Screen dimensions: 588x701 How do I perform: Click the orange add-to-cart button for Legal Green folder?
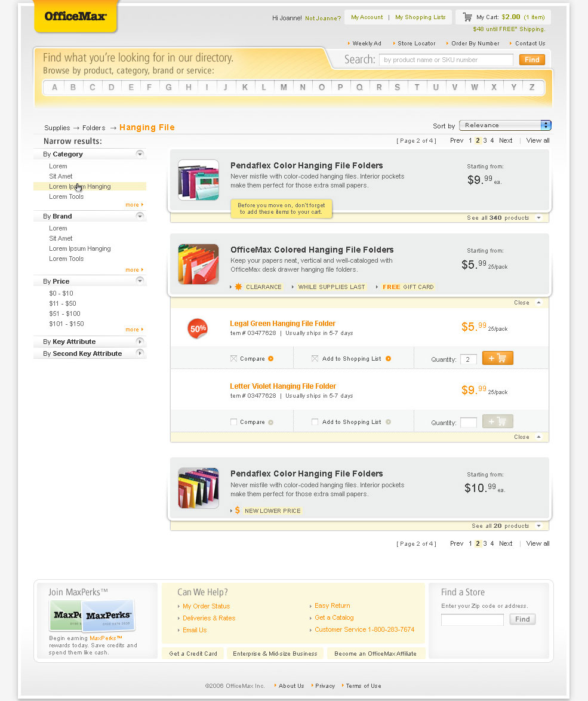[x=497, y=359]
